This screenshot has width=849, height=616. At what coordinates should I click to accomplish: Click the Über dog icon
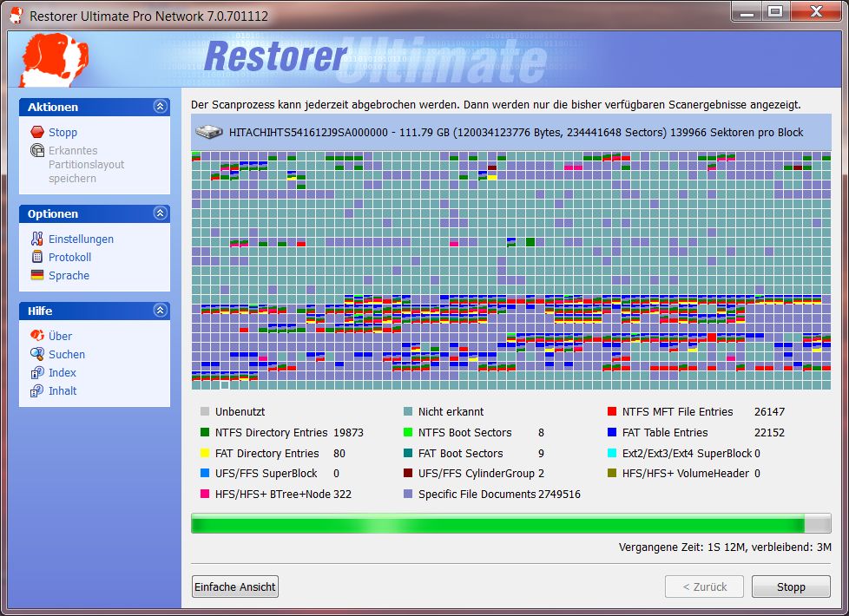click(36, 336)
